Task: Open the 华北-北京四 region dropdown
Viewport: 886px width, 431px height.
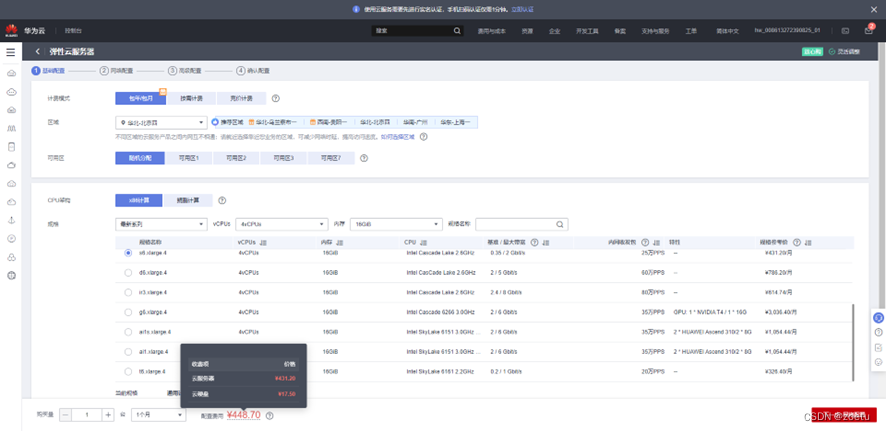Action: 161,123
